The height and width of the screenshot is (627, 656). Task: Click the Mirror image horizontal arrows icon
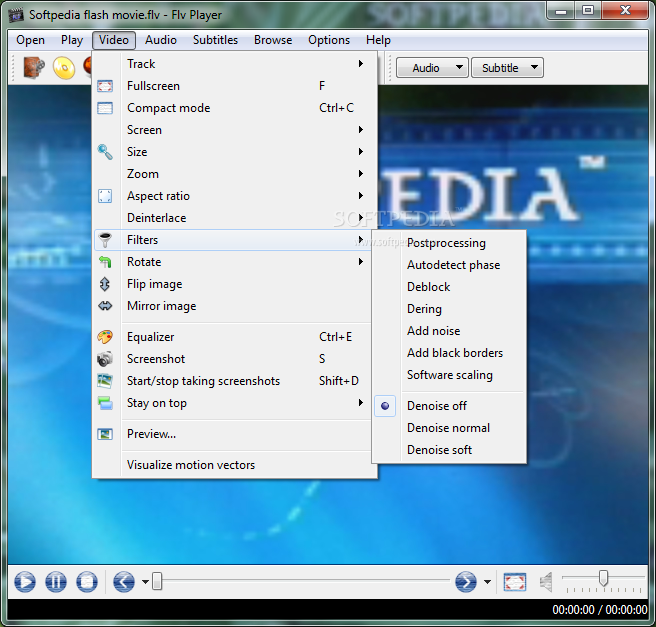tap(105, 306)
